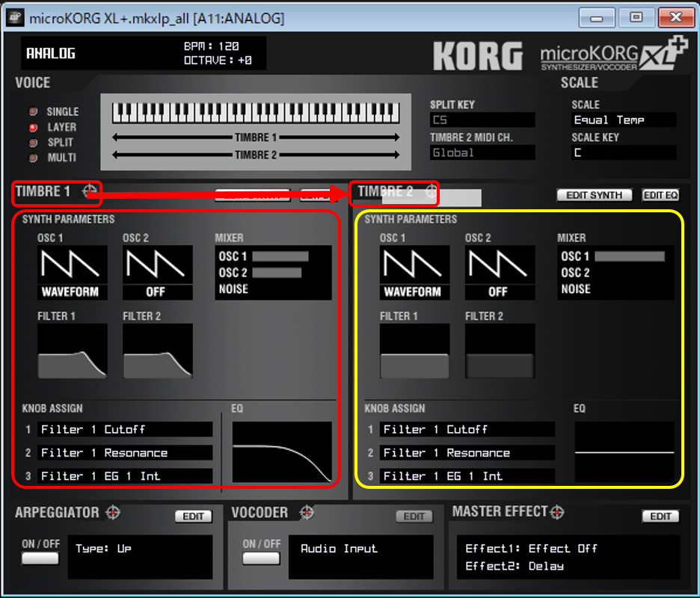This screenshot has width=700, height=598.
Task: Close the microKORG XL+ window
Action: click(676, 18)
